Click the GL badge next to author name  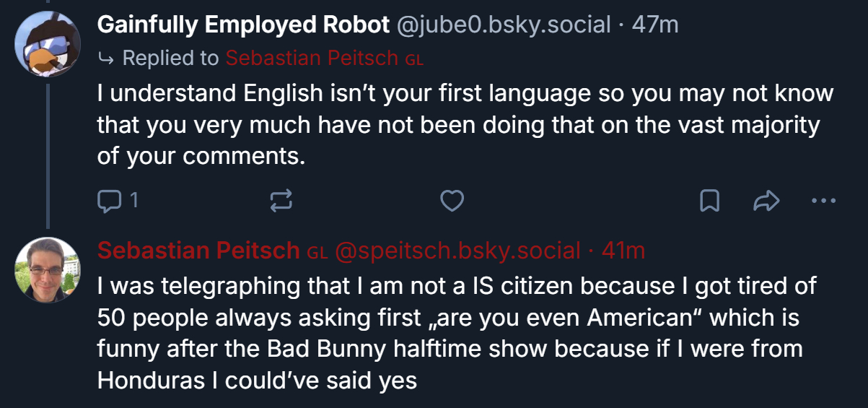(317, 252)
